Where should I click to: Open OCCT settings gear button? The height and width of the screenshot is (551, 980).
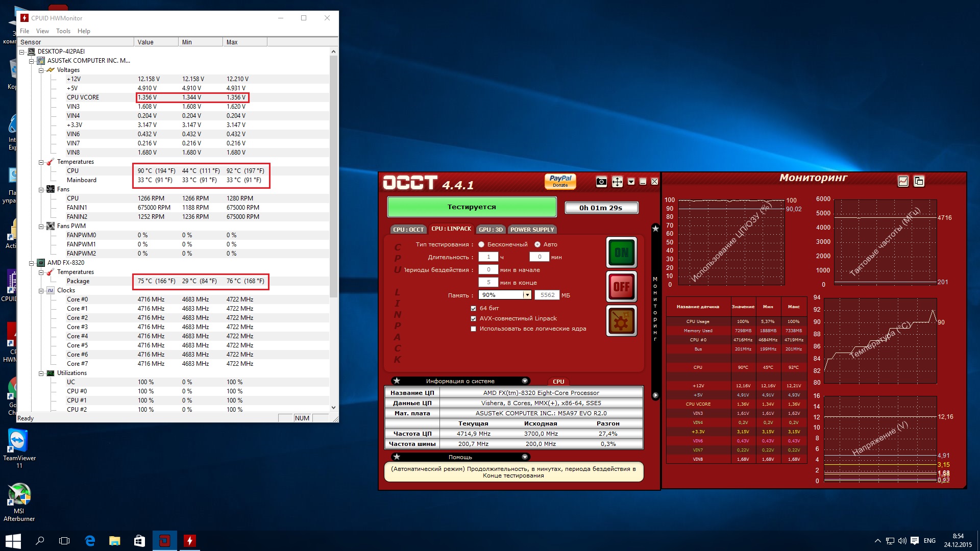(x=621, y=321)
